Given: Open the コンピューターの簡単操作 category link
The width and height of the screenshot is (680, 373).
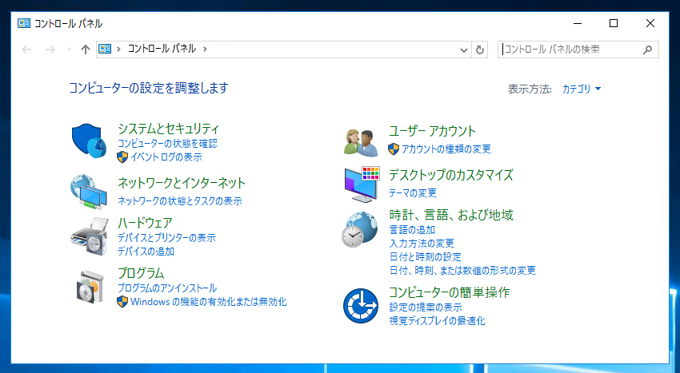Looking at the screenshot, I should [x=449, y=292].
